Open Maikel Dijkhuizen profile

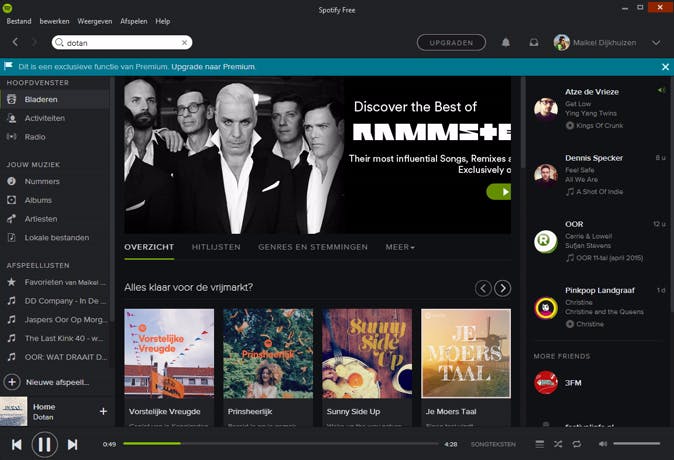595,43
